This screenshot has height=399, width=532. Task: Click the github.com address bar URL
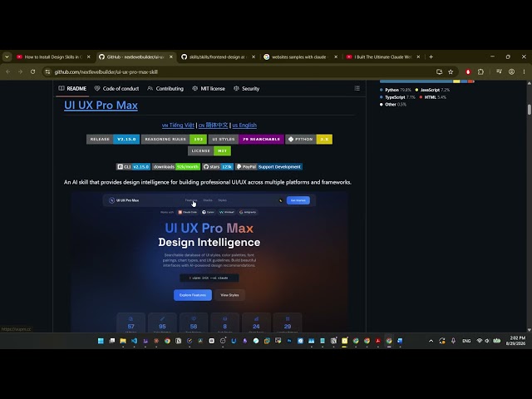pyautogui.click(x=106, y=72)
